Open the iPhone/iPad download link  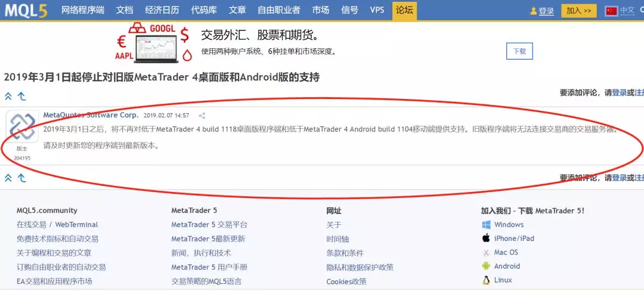click(514, 239)
